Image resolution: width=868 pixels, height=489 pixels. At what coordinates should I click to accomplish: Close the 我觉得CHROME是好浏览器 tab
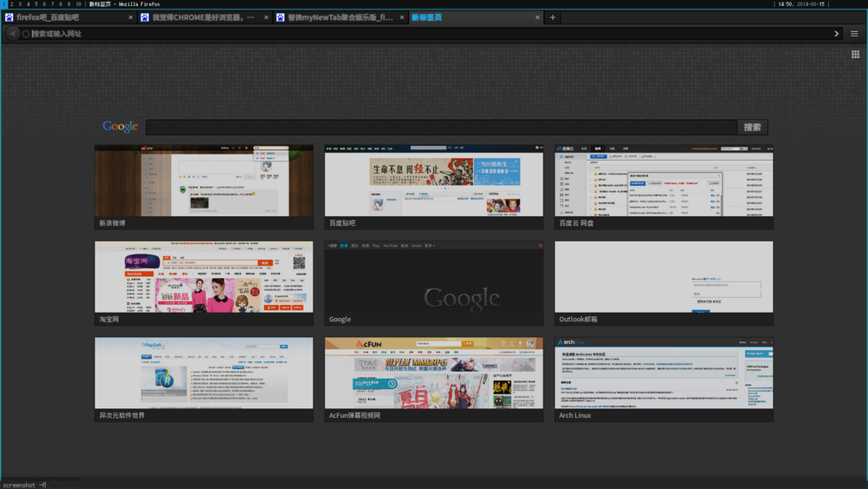pyautogui.click(x=266, y=17)
